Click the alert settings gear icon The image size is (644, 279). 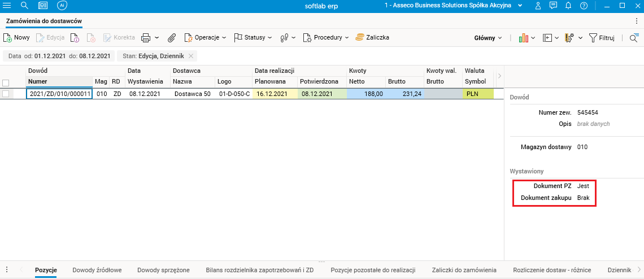569,38
